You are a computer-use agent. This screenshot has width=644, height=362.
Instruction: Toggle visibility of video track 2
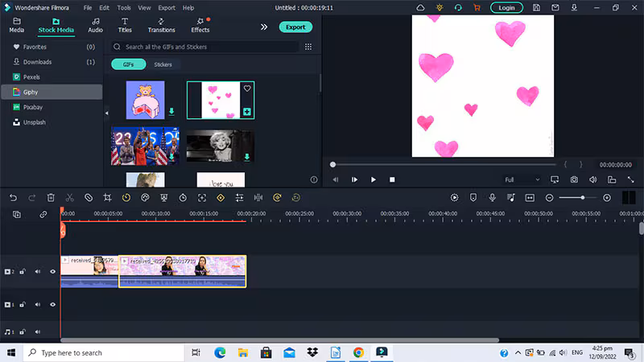click(52, 272)
